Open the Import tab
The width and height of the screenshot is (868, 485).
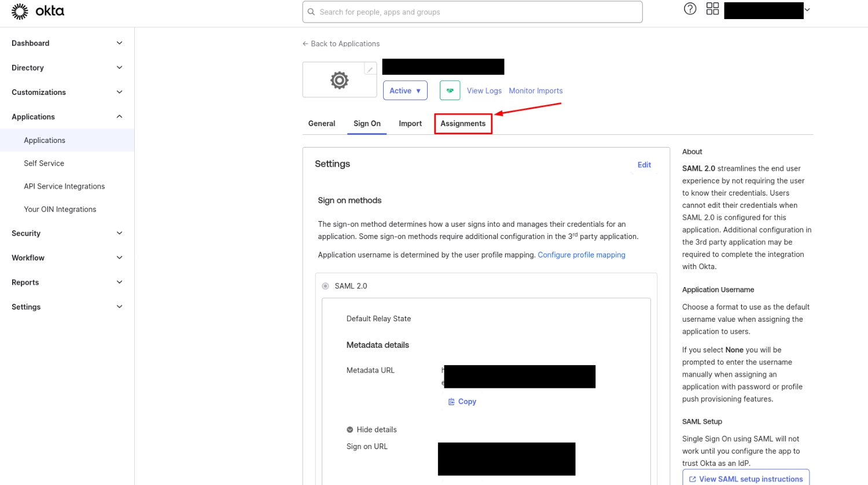click(410, 123)
